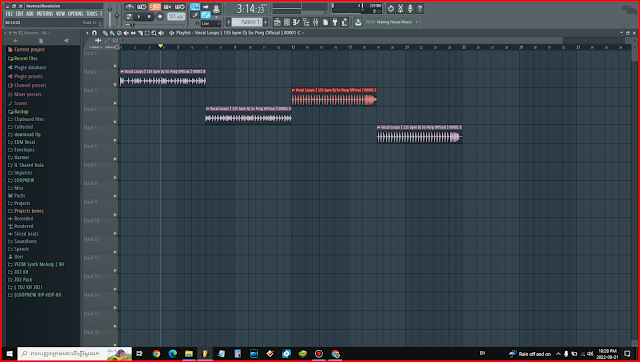This screenshot has width=640, height=362.
Task: Open the Line snap dropdown
Action: tap(210, 23)
